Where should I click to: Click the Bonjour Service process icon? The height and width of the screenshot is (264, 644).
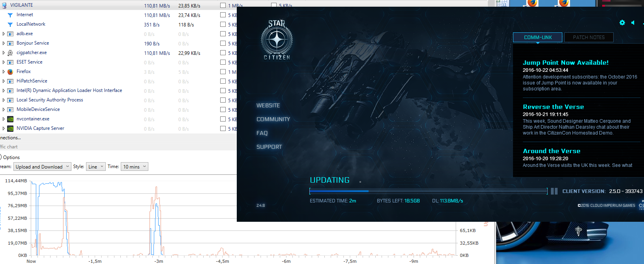10,43
